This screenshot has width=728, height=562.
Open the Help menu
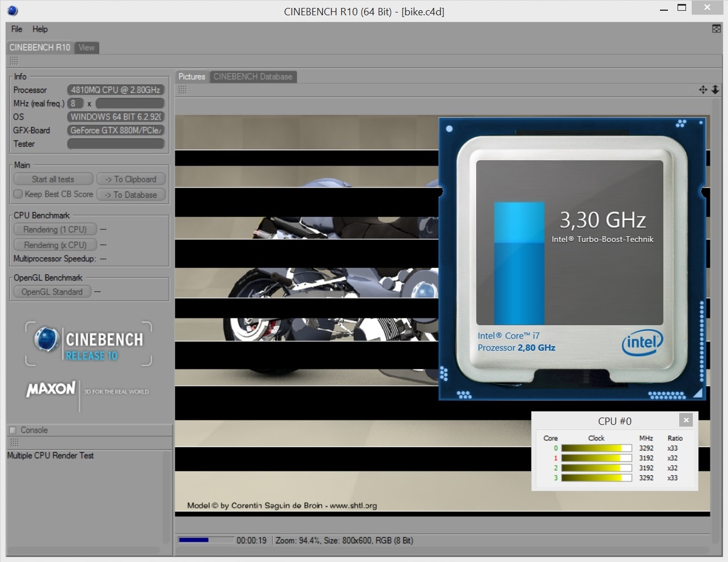point(40,29)
